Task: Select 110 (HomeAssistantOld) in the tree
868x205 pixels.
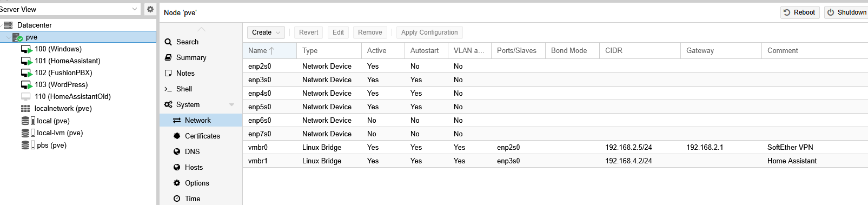Action: coord(72,97)
